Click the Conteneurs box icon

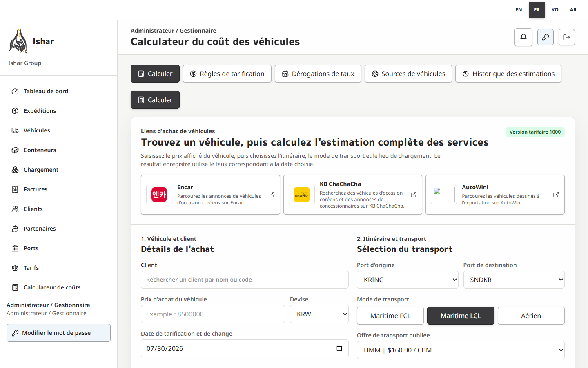coord(15,150)
